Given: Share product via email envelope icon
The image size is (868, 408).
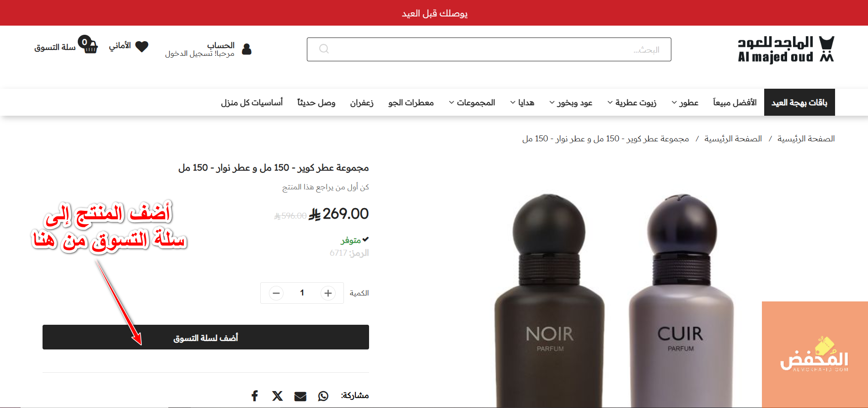Looking at the screenshot, I should (300, 396).
